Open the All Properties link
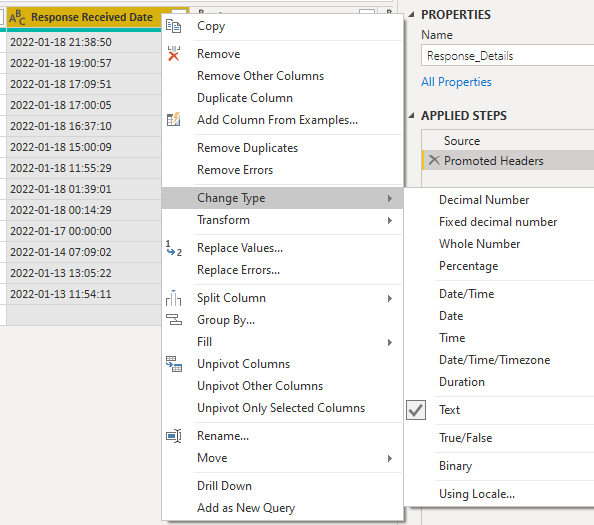Image resolution: width=594 pixels, height=525 pixels. pyautogui.click(x=456, y=82)
